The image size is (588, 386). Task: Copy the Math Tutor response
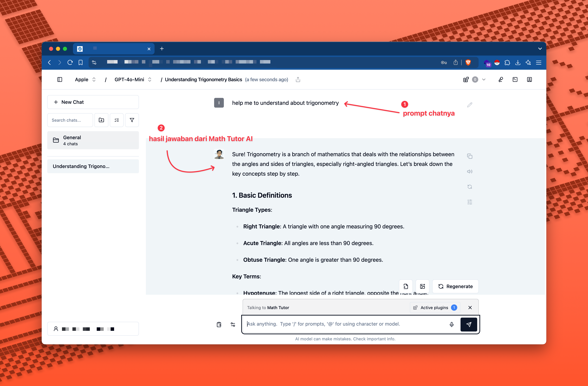coord(470,156)
